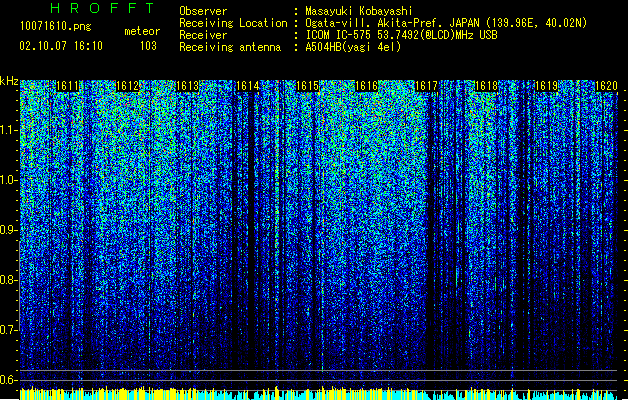
Task: Click the 1616 time marker
Action: tap(367, 86)
